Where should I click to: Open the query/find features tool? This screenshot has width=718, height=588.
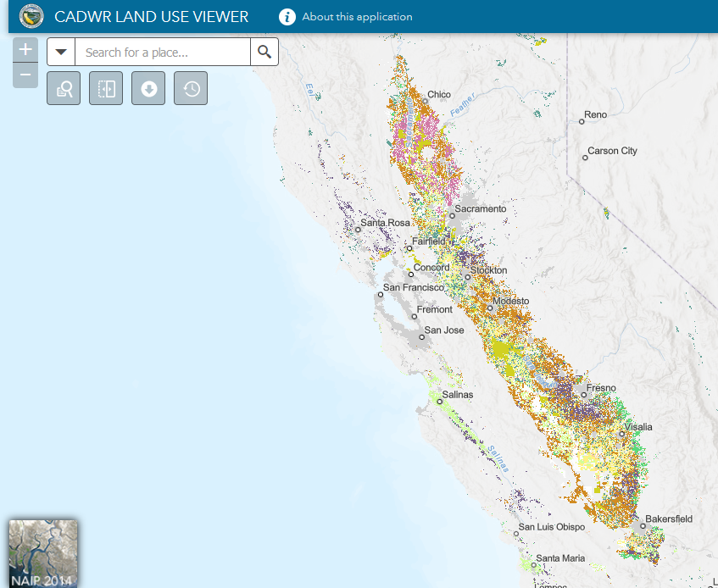(x=64, y=89)
